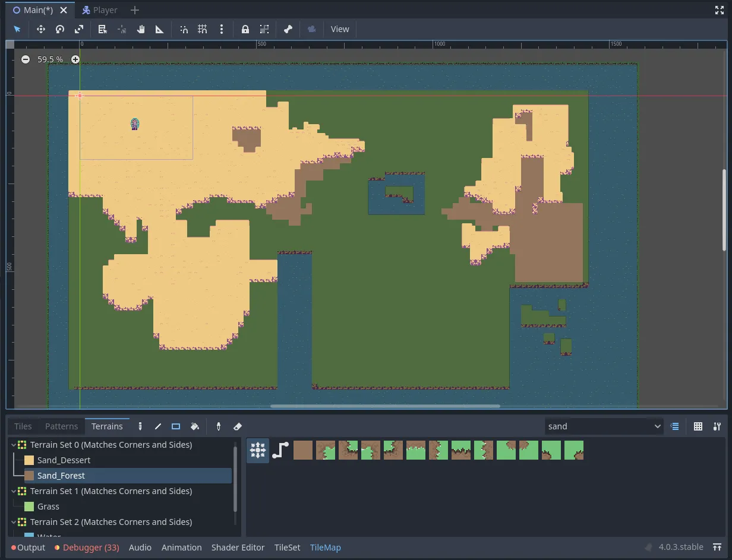The image size is (732, 560).
Task: Select the Bucket fill tool
Action: pos(194,426)
